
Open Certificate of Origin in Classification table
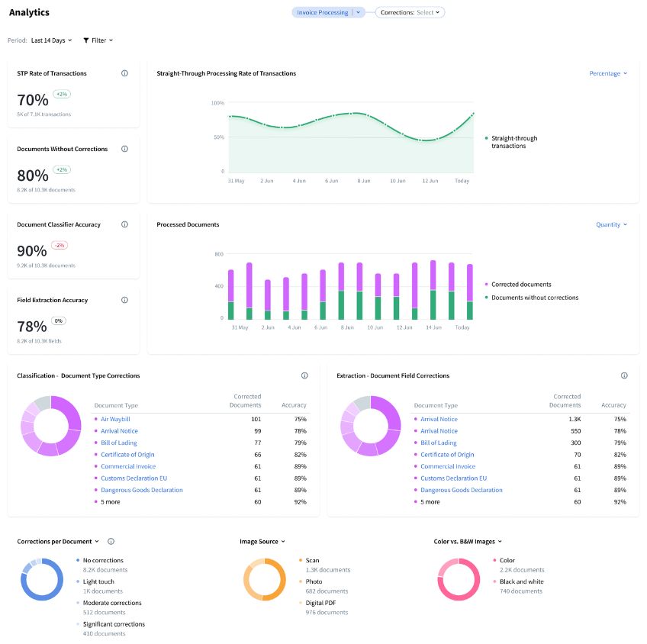point(127,455)
